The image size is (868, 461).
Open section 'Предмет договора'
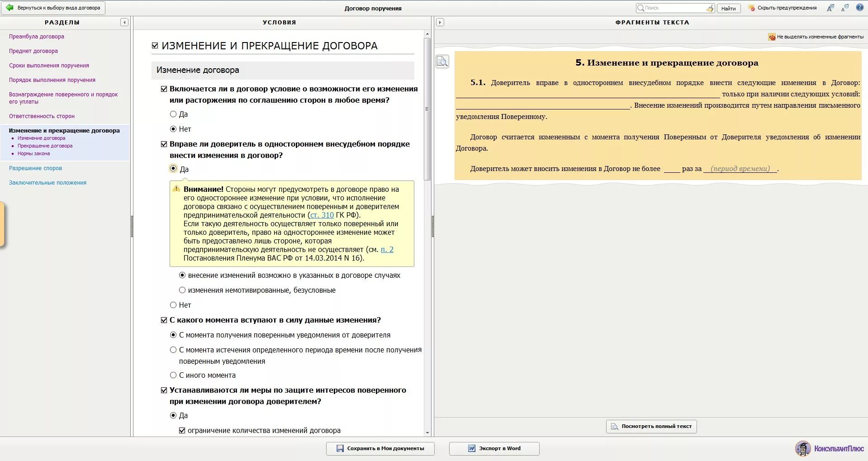pos(33,51)
